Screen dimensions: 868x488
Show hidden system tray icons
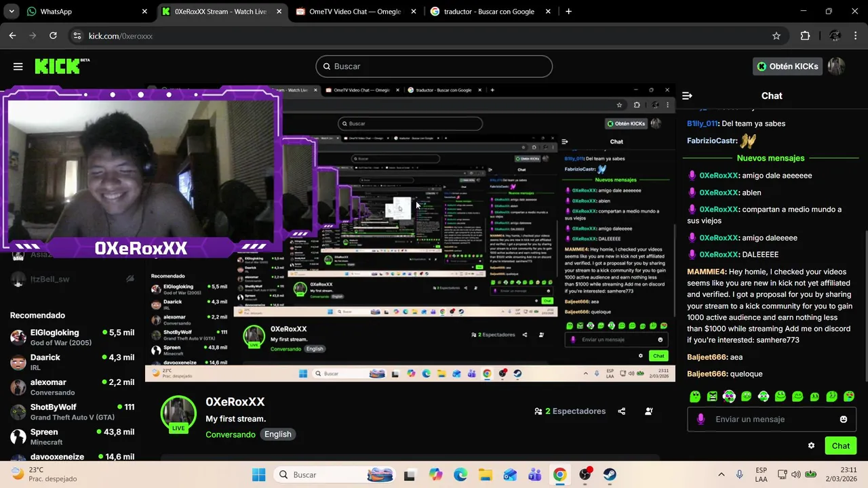(721, 474)
